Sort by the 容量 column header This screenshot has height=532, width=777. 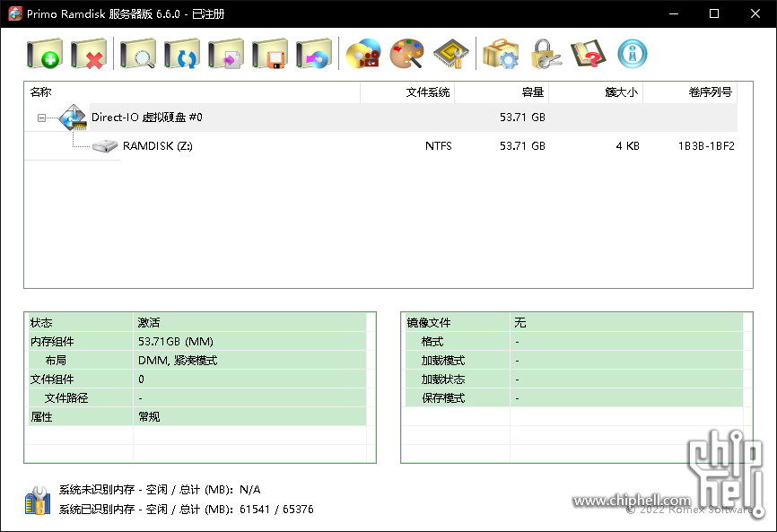(x=502, y=92)
